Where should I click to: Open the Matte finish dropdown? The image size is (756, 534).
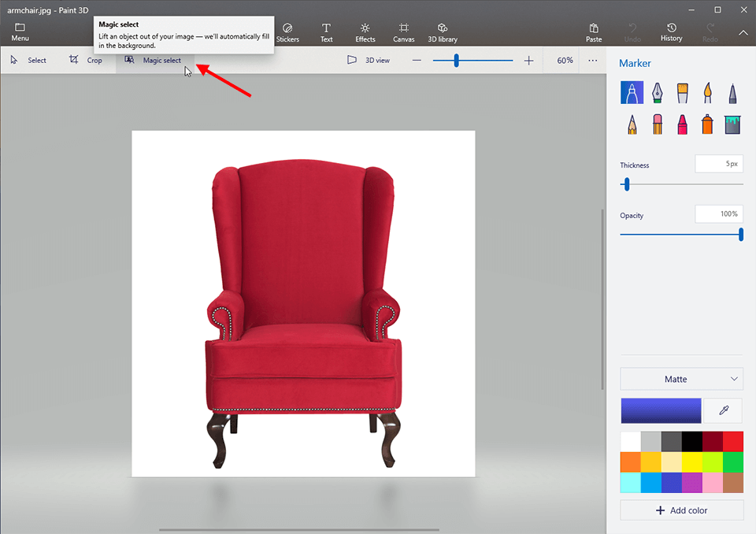pos(681,379)
